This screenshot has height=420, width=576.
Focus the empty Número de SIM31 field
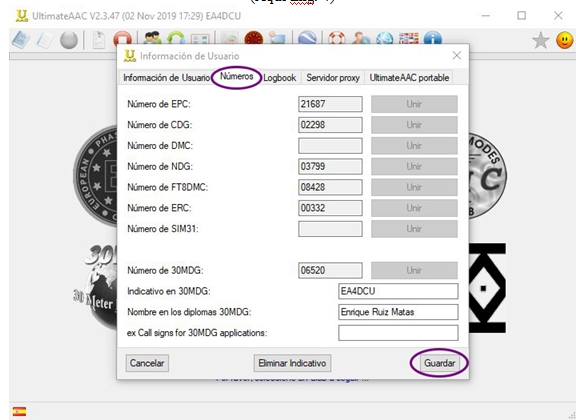[x=330, y=229]
